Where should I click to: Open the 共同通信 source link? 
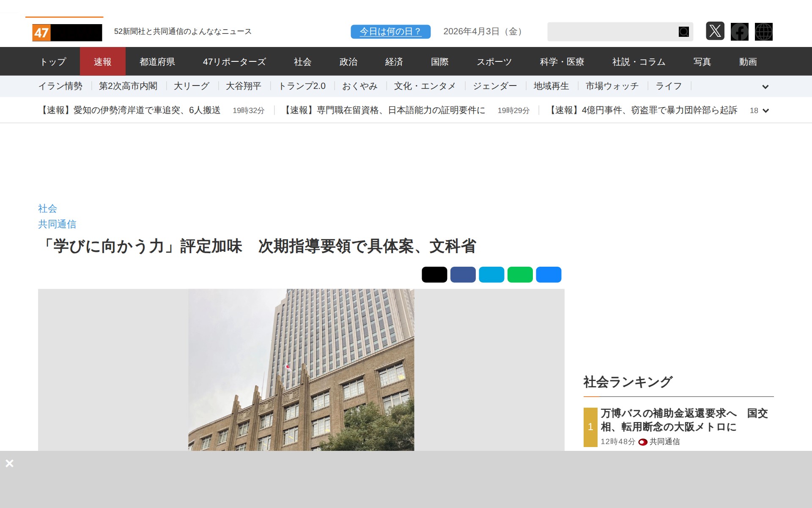(57, 224)
